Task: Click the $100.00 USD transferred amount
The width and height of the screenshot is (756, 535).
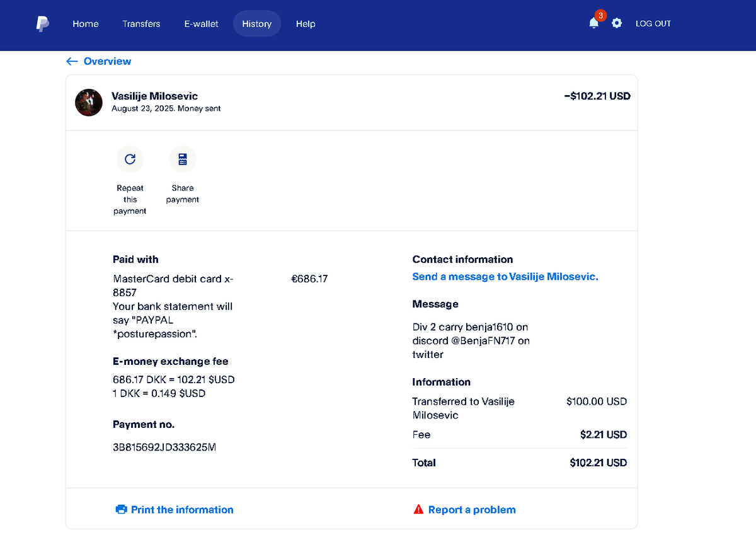Action: (597, 401)
